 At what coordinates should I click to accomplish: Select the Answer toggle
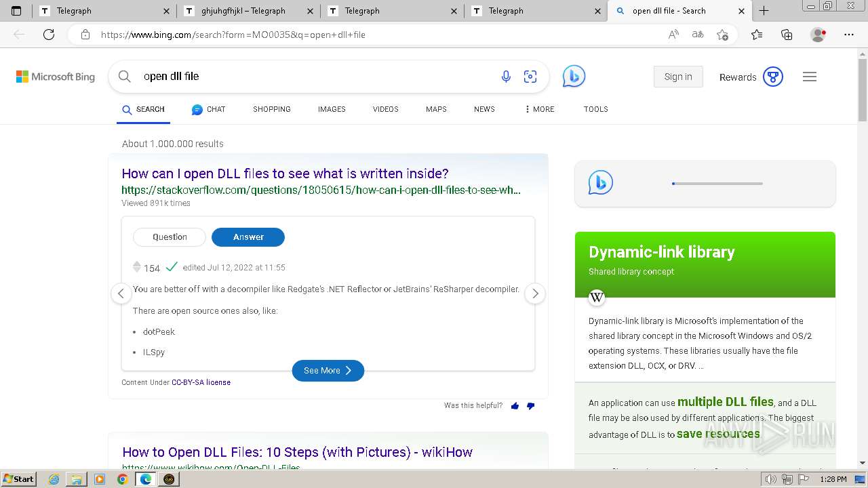click(248, 237)
